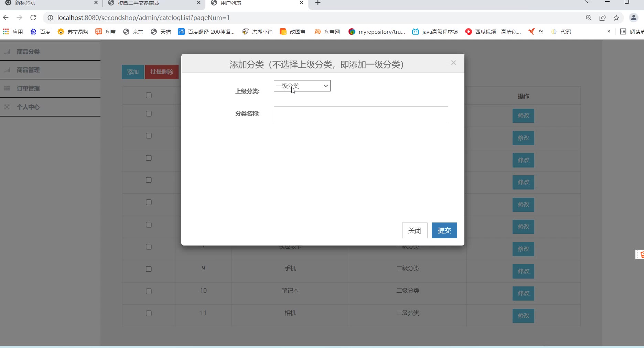
Task: Open the tab search dropdown arrow
Action: point(588,2)
